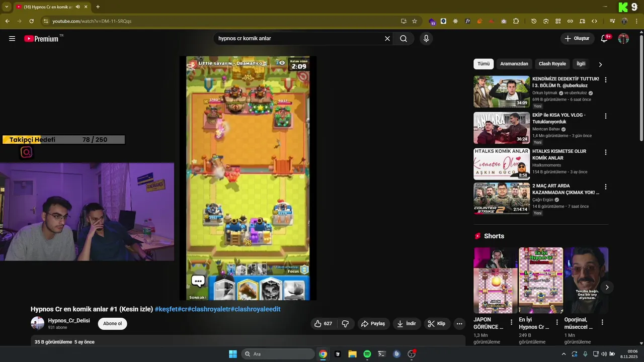The height and width of the screenshot is (362, 644).
Task: Open KENDİMİZE DEDEKTİF TUTTUK video thumbnail
Action: click(x=502, y=92)
